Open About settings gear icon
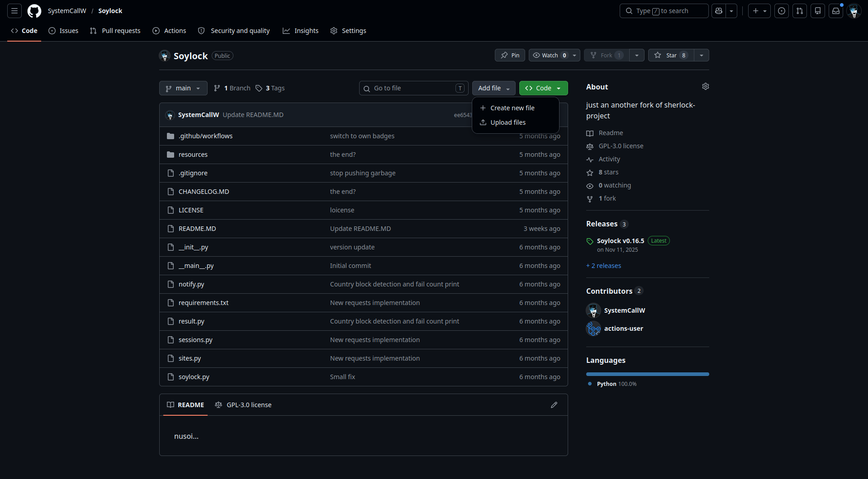The height and width of the screenshot is (479, 868). point(705,86)
